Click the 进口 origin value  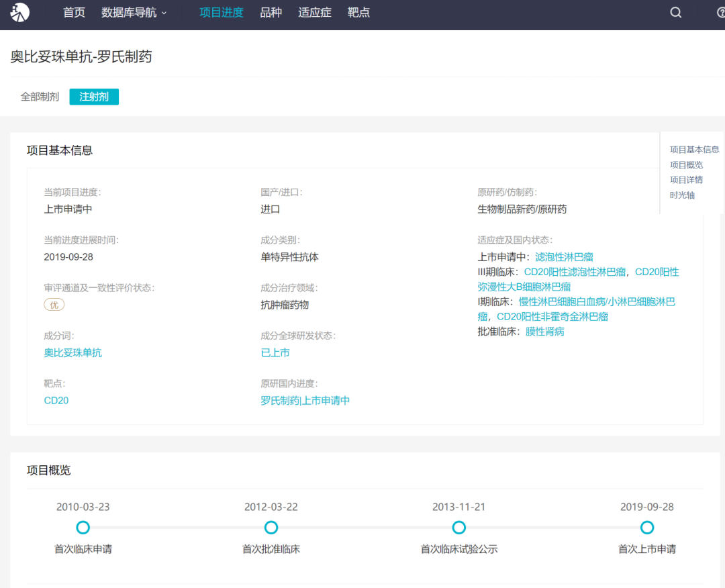click(270, 209)
